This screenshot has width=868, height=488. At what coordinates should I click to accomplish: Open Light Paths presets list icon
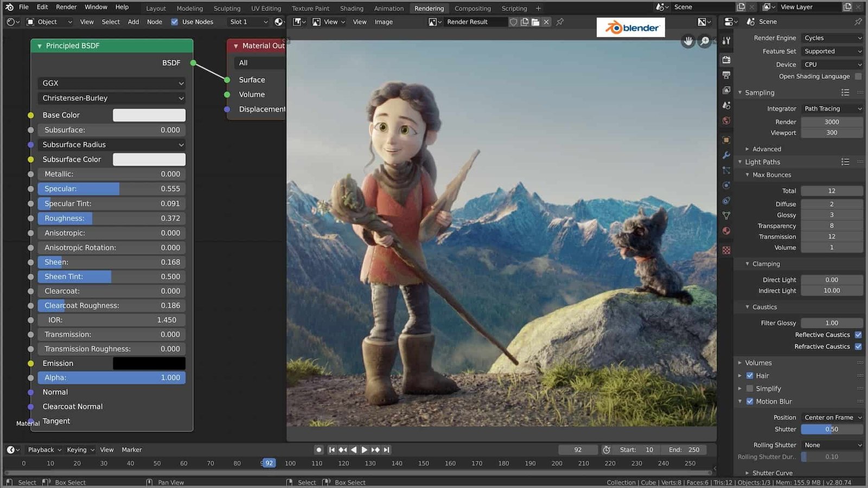coord(845,162)
